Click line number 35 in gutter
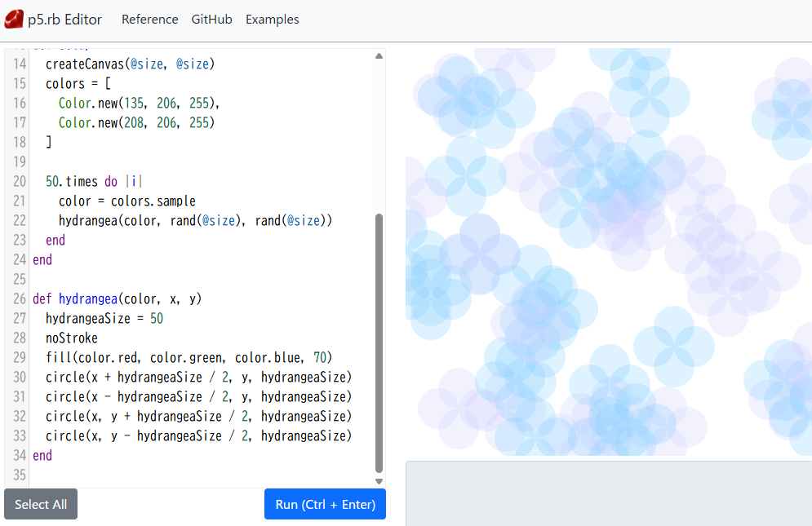 [x=19, y=475]
